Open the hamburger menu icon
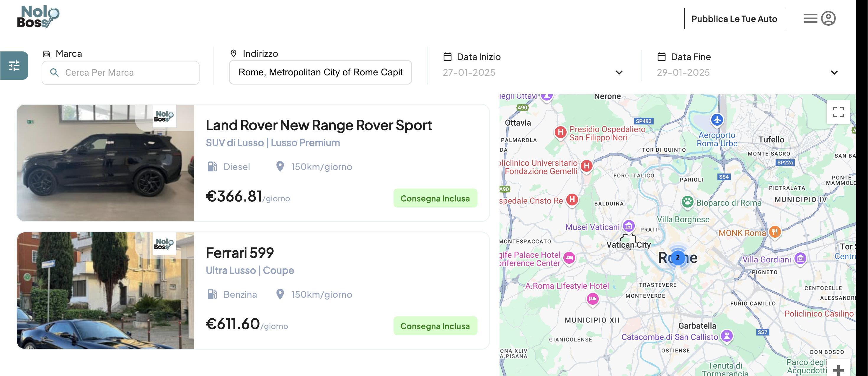The height and width of the screenshot is (376, 868). pos(810,19)
